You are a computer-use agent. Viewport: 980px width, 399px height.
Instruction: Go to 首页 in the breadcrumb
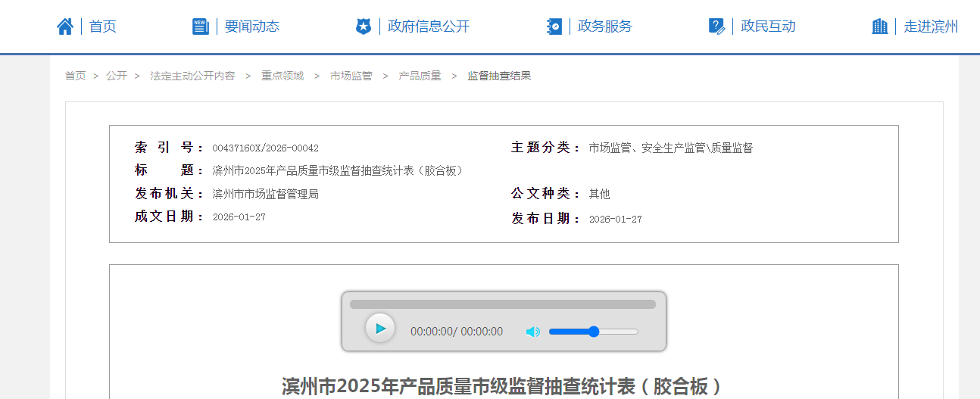[75, 76]
